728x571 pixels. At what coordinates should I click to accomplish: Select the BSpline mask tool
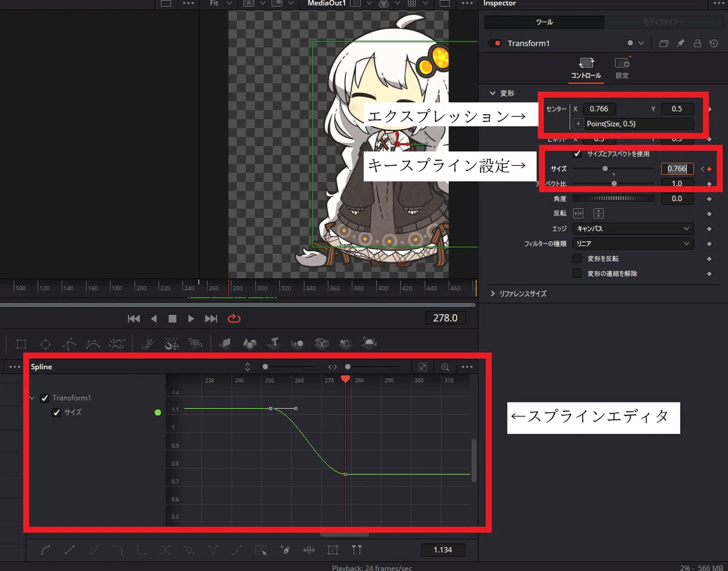pyautogui.click(x=93, y=344)
